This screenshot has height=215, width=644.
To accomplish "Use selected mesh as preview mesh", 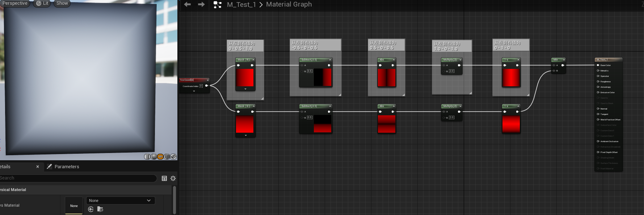I will 173,157.
